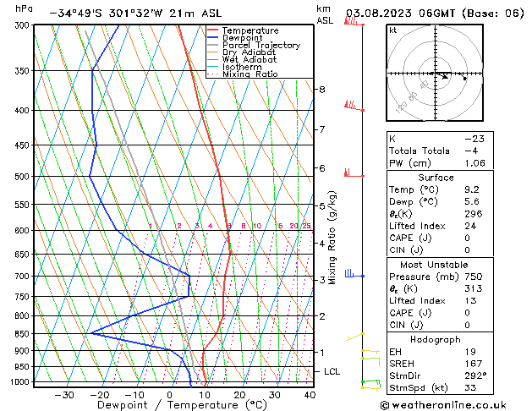Click the StmDir value 292°

point(475,375)
